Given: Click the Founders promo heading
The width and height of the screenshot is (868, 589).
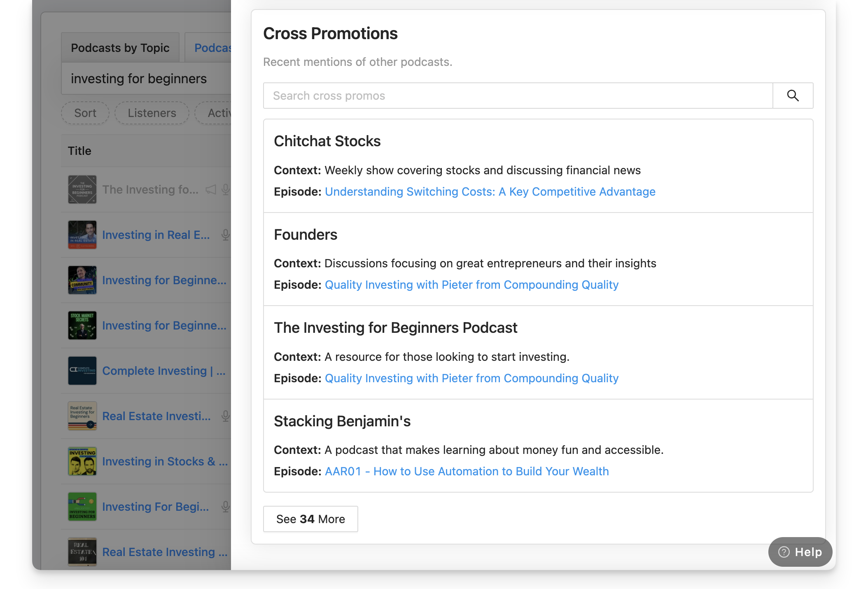Looking at the screenshot, I should coord(306,234).
